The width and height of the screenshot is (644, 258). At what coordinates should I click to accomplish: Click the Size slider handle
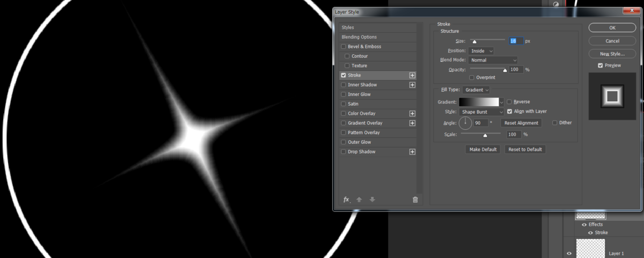[x=474, y=41]
